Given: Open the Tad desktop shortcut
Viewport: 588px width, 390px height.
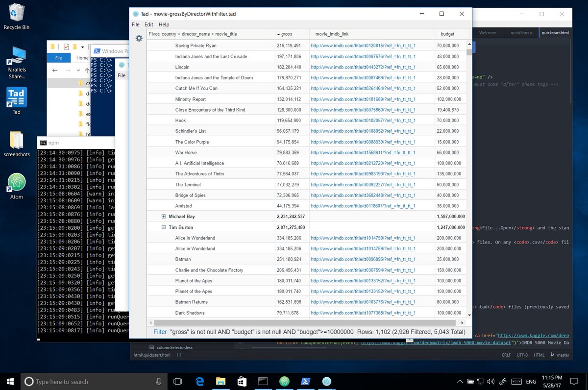Looking at the screenshot, I should coord(17,101).
